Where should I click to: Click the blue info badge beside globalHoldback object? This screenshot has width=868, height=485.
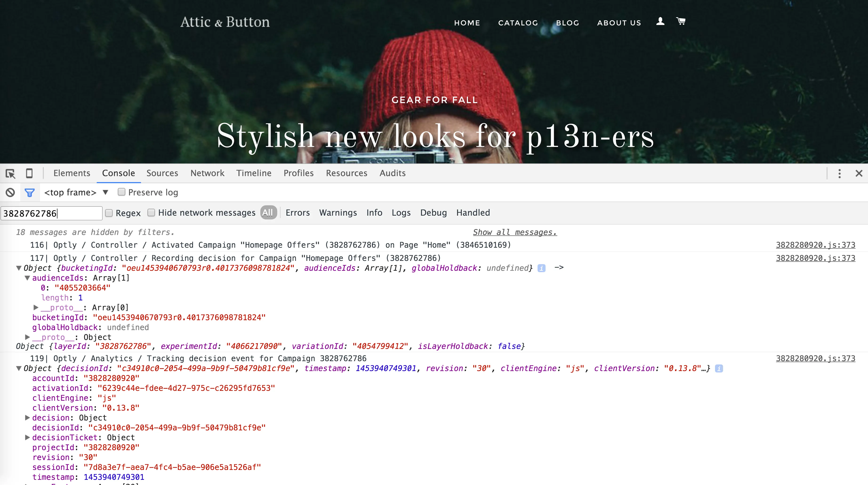pos(542,268)
